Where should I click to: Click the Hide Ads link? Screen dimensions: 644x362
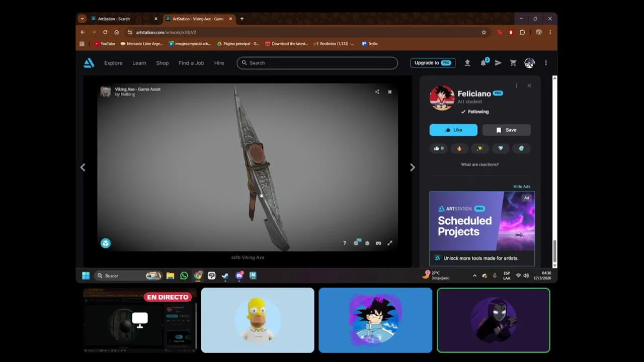(x=522, y=187)
